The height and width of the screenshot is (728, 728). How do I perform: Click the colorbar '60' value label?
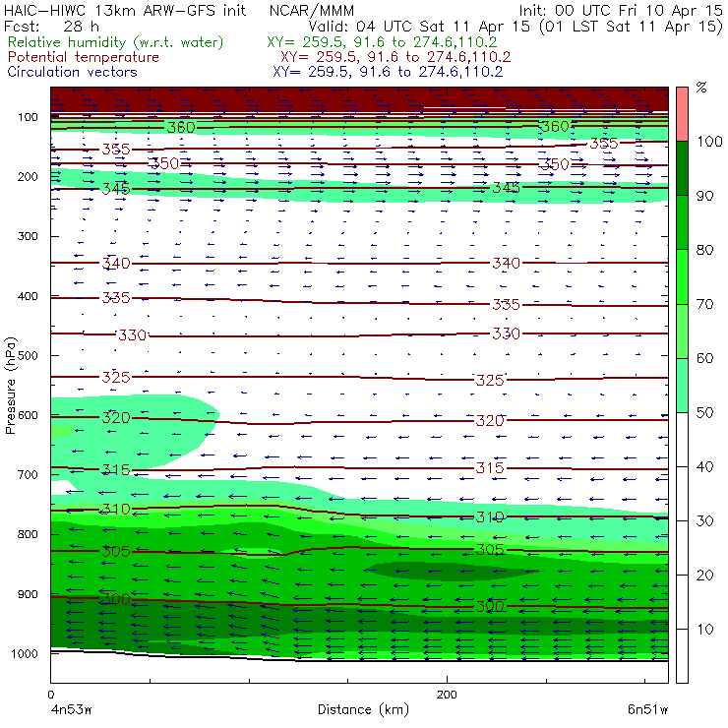705,358
